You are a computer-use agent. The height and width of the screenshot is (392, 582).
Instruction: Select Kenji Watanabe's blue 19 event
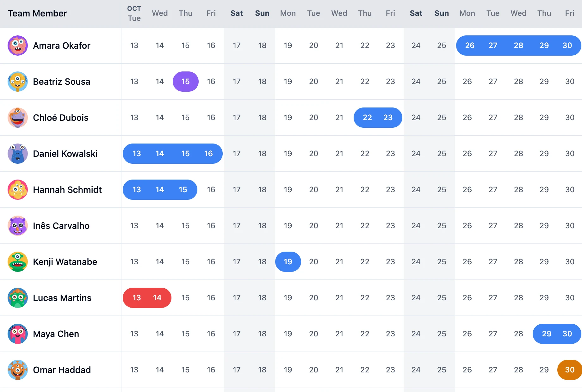point(288,262)
